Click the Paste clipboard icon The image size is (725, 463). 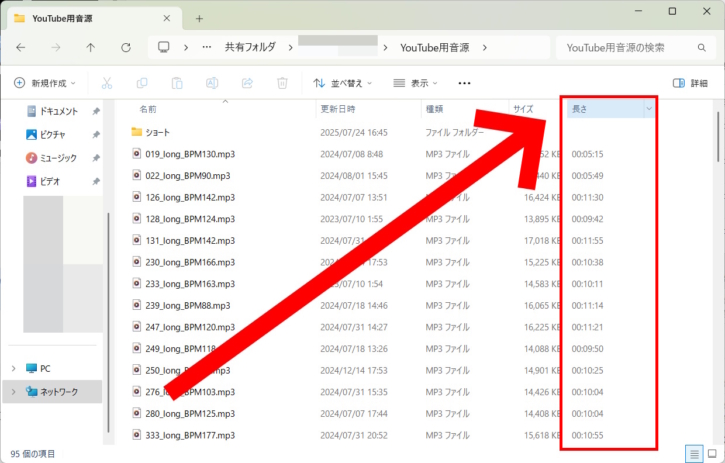176,83
